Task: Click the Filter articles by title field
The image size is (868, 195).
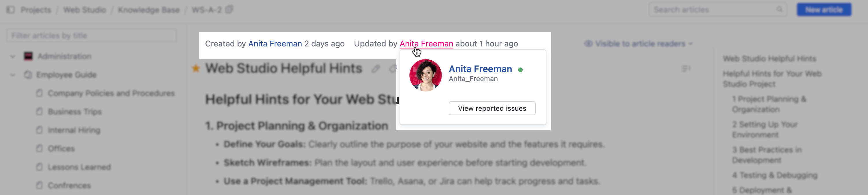Action: 91,36
